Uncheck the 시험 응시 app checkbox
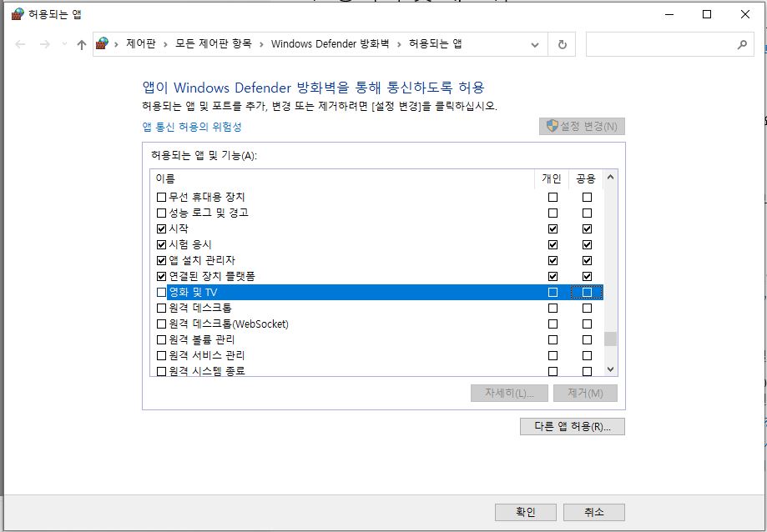 click(161, 245)
